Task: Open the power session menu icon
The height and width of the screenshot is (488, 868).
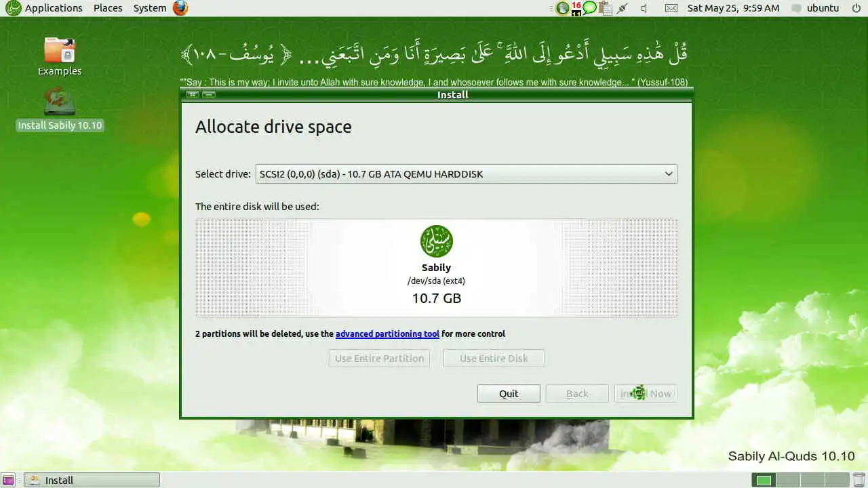Action: pos(855,8)
